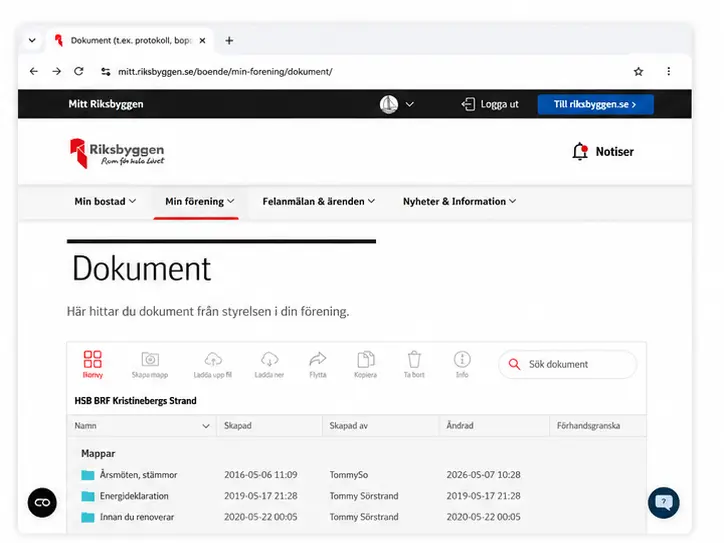Close the Dokument browser tab
724x543 pixels.
202,41
